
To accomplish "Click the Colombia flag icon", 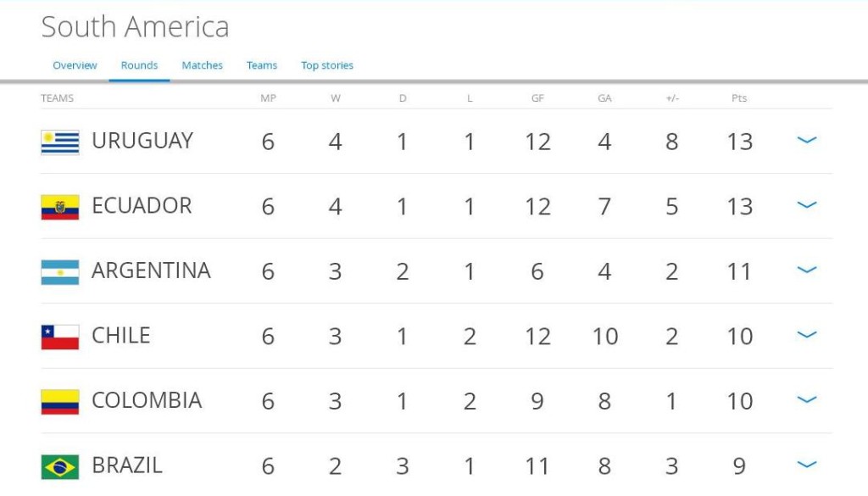I will [60, 402].
